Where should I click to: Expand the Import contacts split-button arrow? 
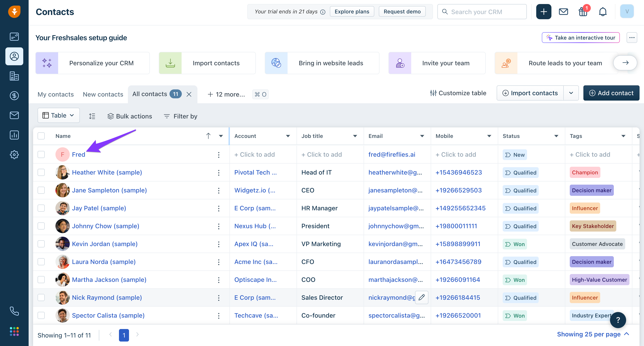coord(571,93)
